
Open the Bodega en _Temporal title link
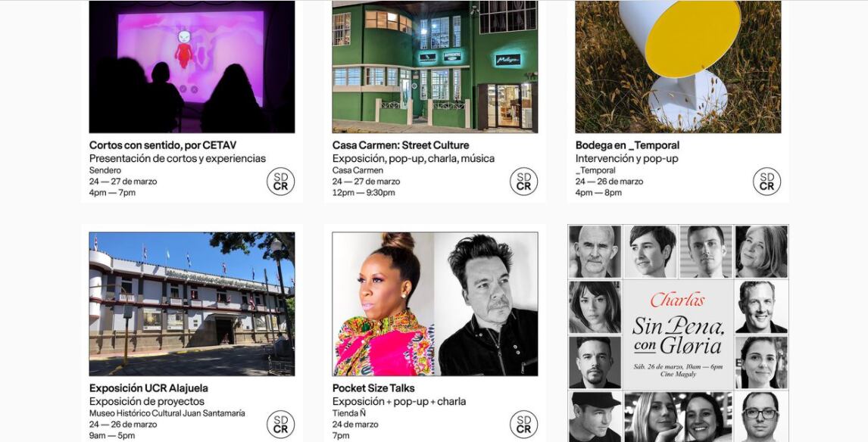pos(627,145)
